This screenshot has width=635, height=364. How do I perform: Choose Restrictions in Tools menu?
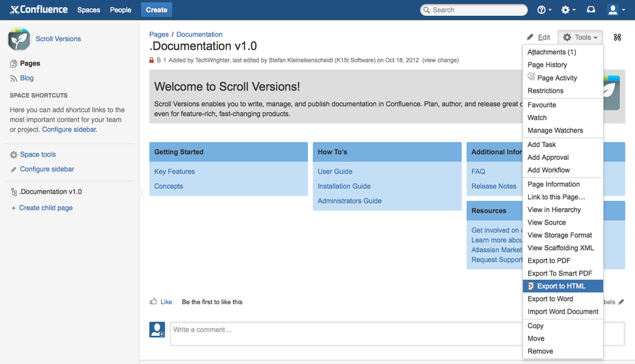coord(563,91)
